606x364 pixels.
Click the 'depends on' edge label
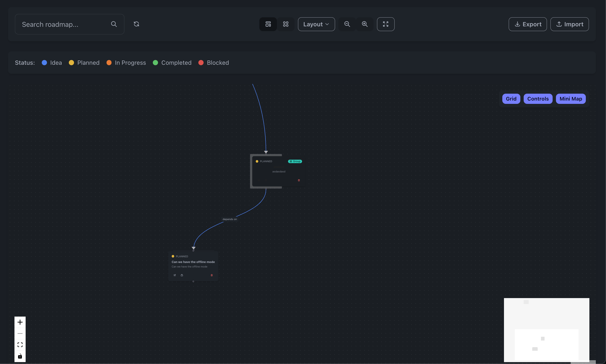(229, 219)
